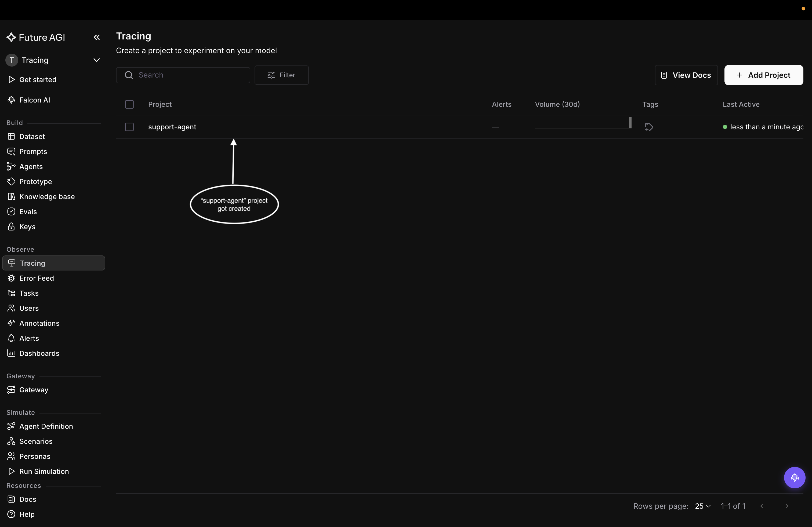This screenshot has height=527, width=812.
Task: Click the add tag icon for support-agent
Action: pos(649,127)
